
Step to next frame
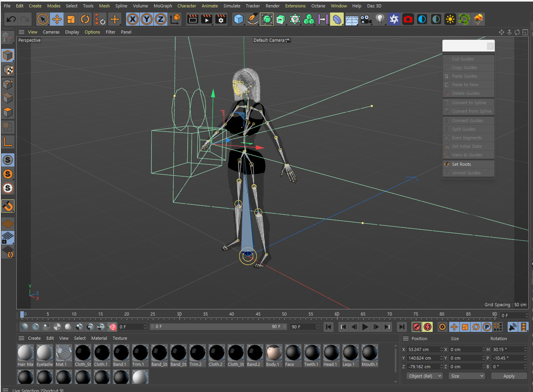[376, 327]
